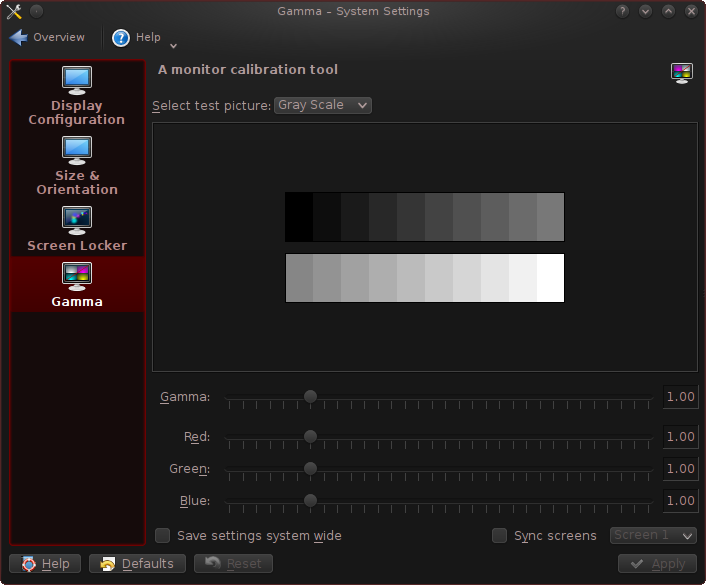706x585 pixels.
Task: Click the Defaults button
Action: 137,563
